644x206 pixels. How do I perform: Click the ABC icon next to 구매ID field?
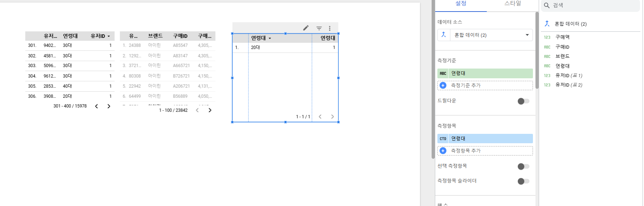(x=547, y=47)
